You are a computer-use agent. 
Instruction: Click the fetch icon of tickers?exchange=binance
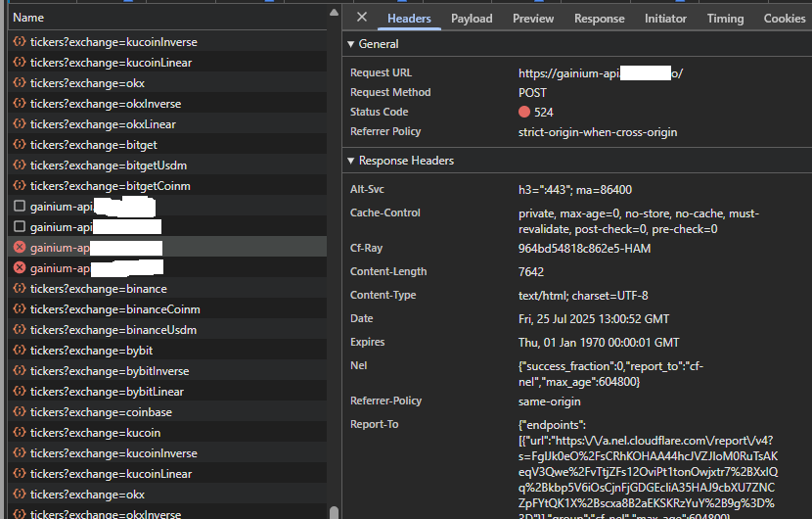coord(20,288)
